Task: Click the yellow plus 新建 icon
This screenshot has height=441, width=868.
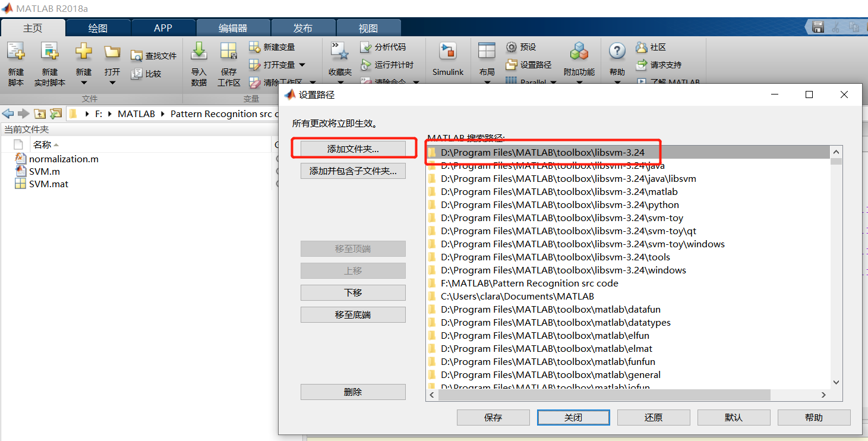Action: pyautogui.click(x=84, y=51)
